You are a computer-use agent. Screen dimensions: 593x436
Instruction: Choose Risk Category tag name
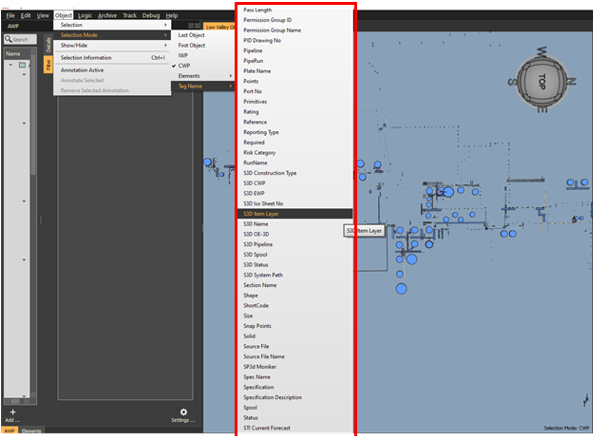coord(295,153)
